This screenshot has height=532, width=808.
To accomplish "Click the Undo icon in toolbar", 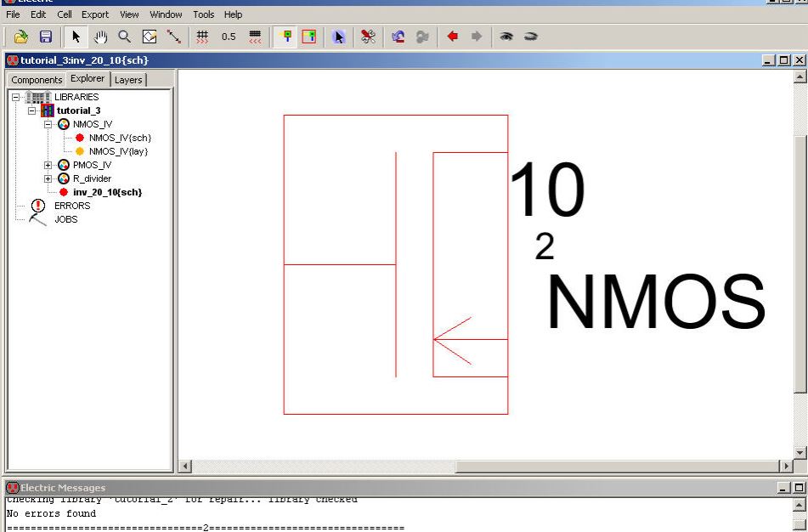I will coord(398,37).
